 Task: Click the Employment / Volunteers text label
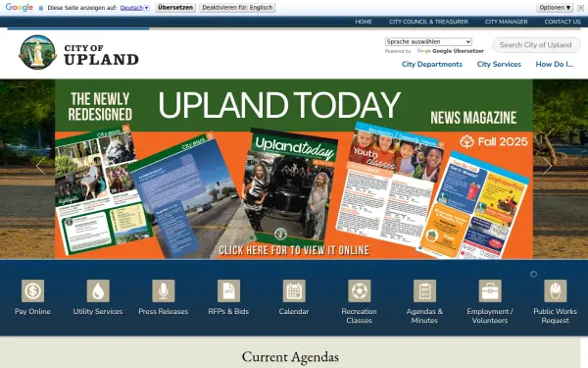click(x=490, y=316)
